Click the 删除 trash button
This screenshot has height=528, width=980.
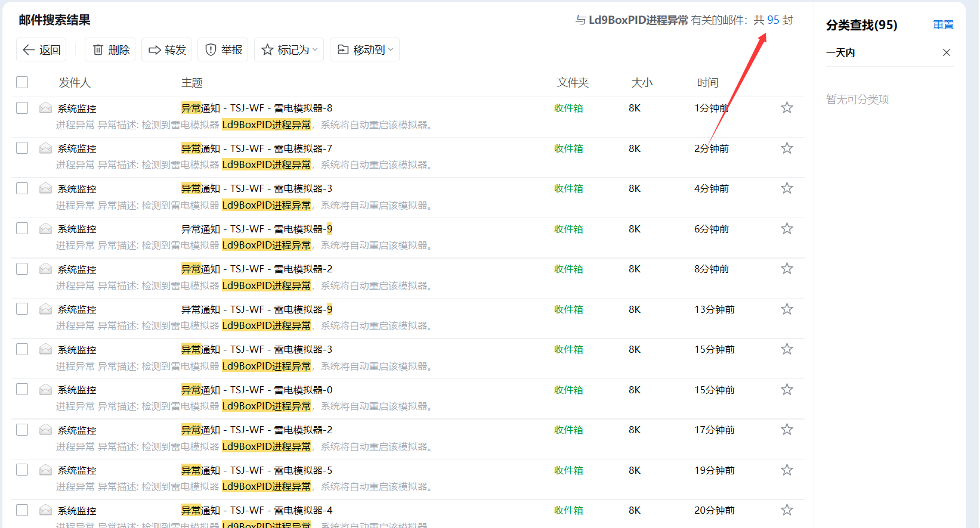click(110, 50)
